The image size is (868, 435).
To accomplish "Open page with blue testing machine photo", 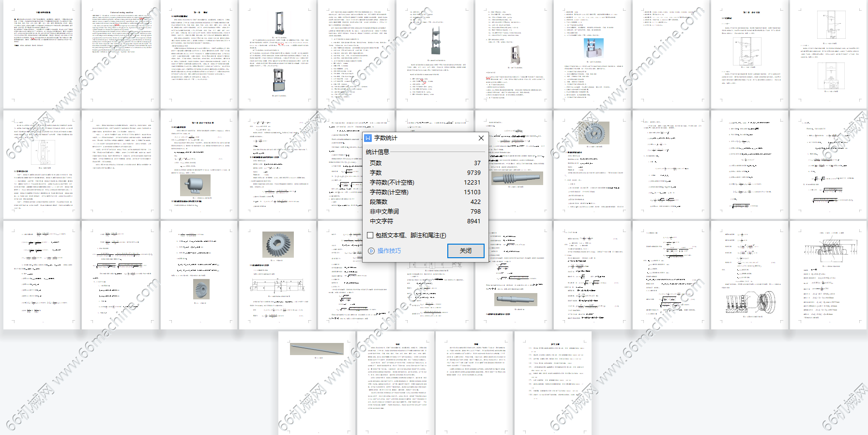I will pyautogui.click(x=592, y=54).
